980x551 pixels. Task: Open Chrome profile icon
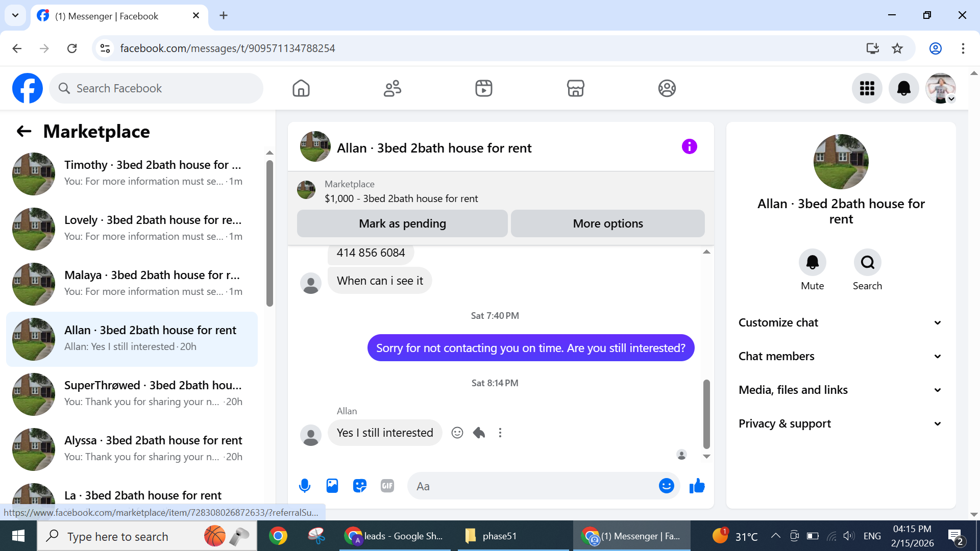point(935,48)
